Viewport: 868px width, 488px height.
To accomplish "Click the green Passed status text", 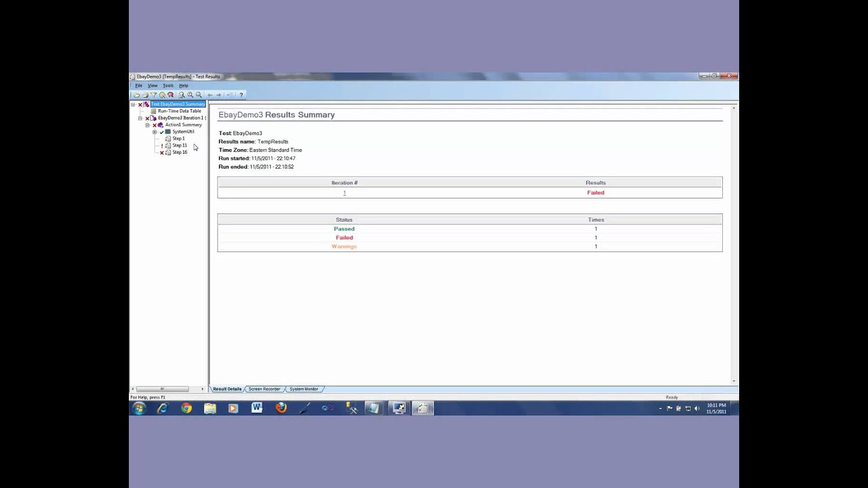I will pyautogui.click(x=344, y=228).
